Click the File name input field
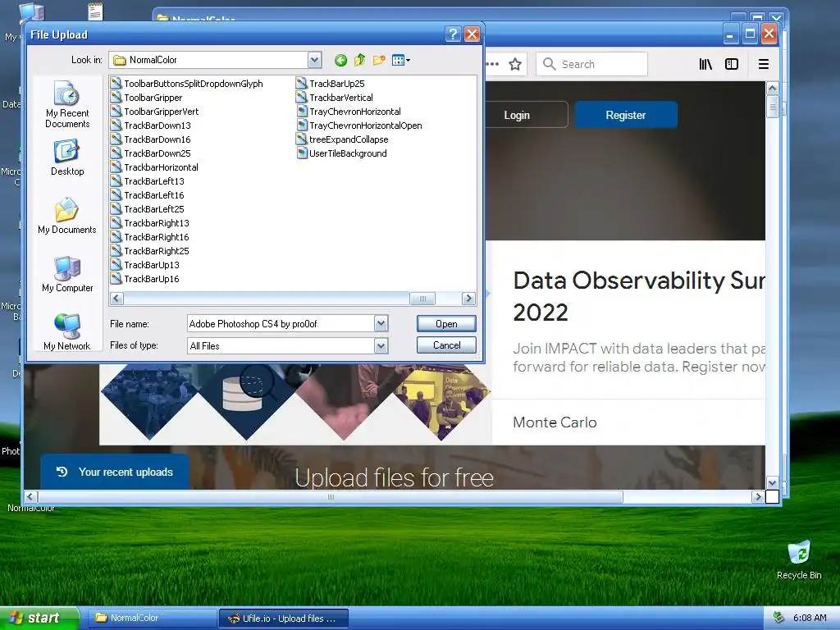This screenshot has height=630, width=840. click(281, 323)
